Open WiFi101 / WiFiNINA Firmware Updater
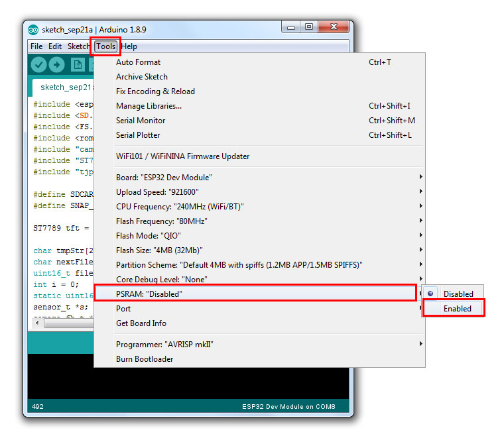 [259, 156]
